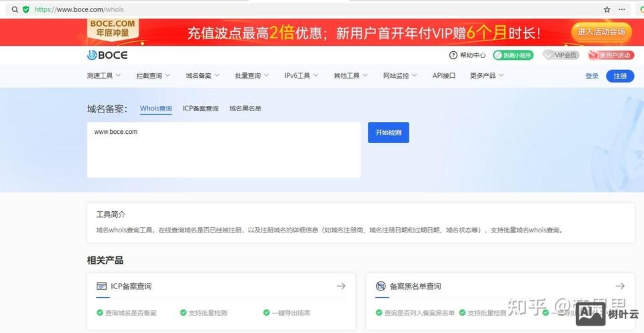This screenshot has width=644, height=333.
Task: Open the green mini-program badge
Action: click(x=513, y=55)
